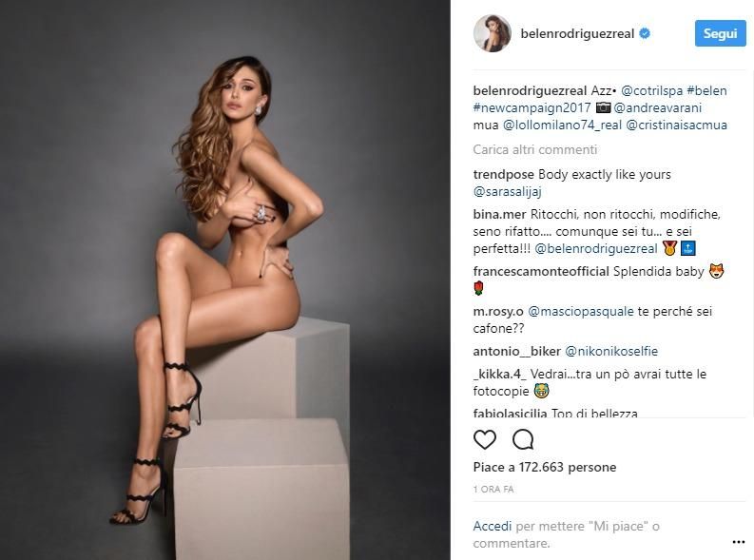Open the profile avatar picture
754x560 pixels.
[493, 33]
